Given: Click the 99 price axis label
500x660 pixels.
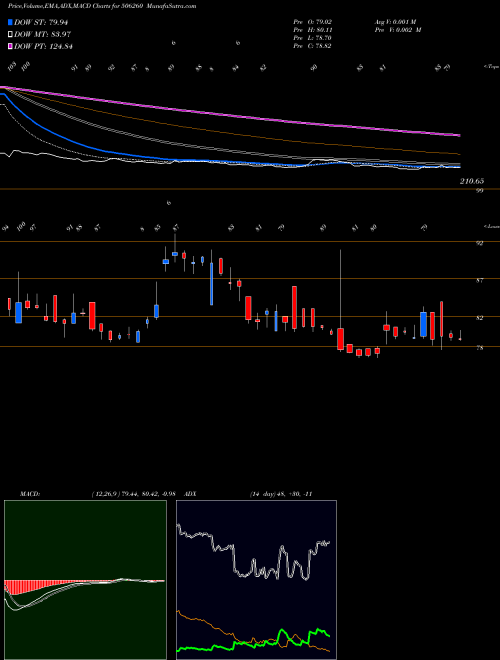Looking at the screenshot, I should [x=480, y=190].
